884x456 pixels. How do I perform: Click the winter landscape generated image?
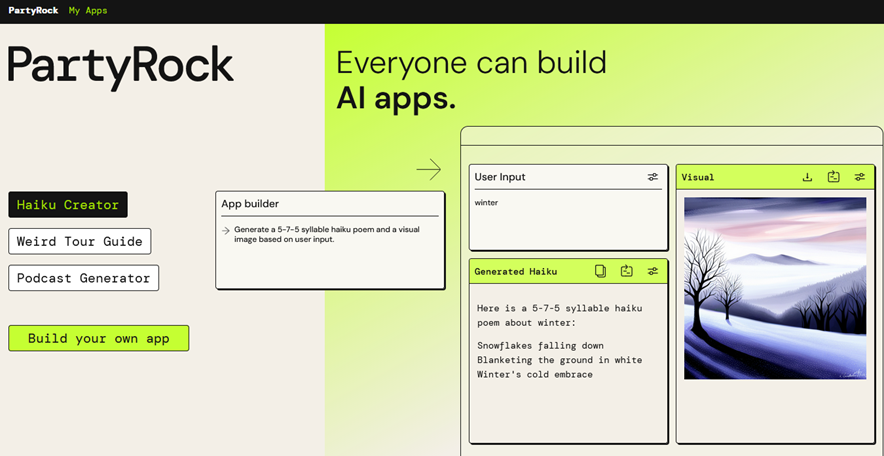tap(775, 288)
